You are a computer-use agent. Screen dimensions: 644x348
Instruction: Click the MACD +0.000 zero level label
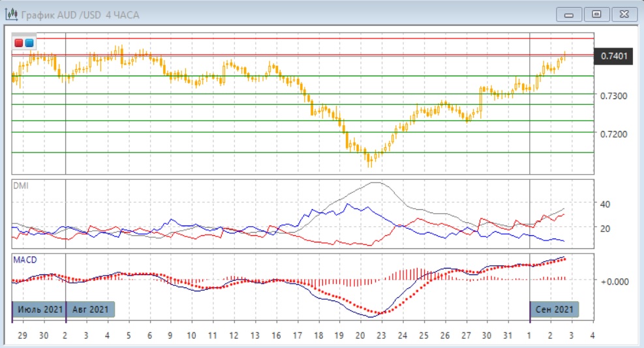(x=615, y=281)
